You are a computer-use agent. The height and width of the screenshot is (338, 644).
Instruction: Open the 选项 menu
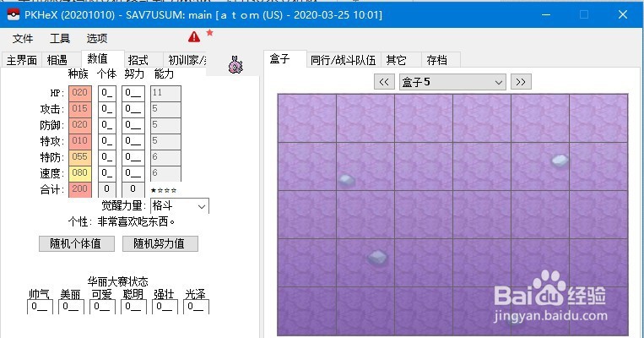(x=97, y=39)
